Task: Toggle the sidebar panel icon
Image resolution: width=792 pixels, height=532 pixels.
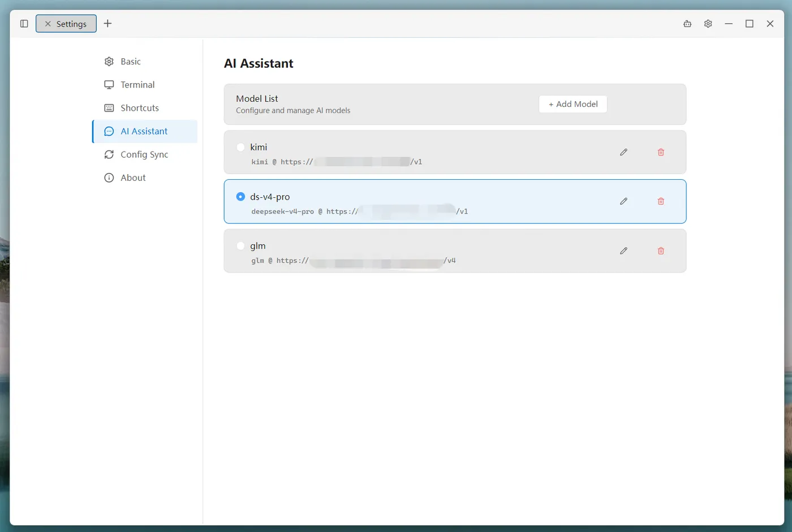Action: 24,24
